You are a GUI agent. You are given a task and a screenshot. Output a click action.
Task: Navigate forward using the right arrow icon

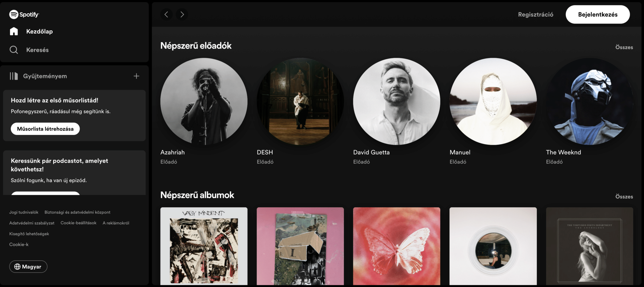pos(182,14)
